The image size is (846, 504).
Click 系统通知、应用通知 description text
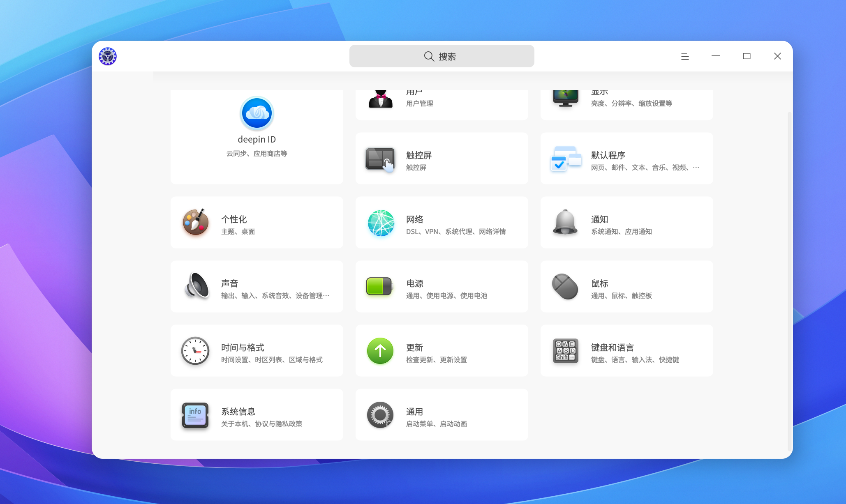tap(622, 232)
